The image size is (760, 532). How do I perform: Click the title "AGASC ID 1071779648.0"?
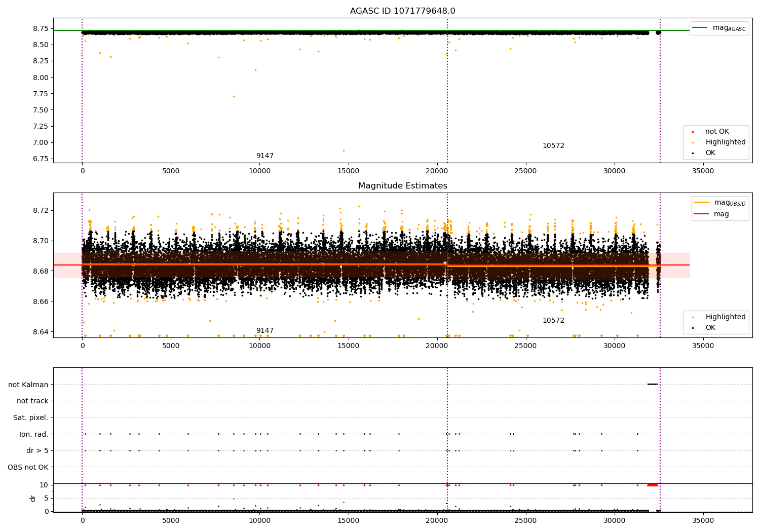(x=402, y=11)
